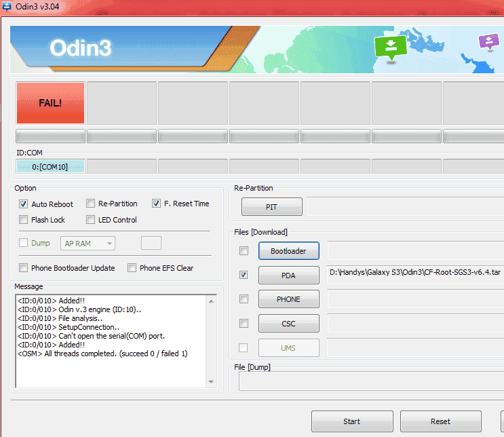
Task: Click the PIT file button
Action: (272, 207)
